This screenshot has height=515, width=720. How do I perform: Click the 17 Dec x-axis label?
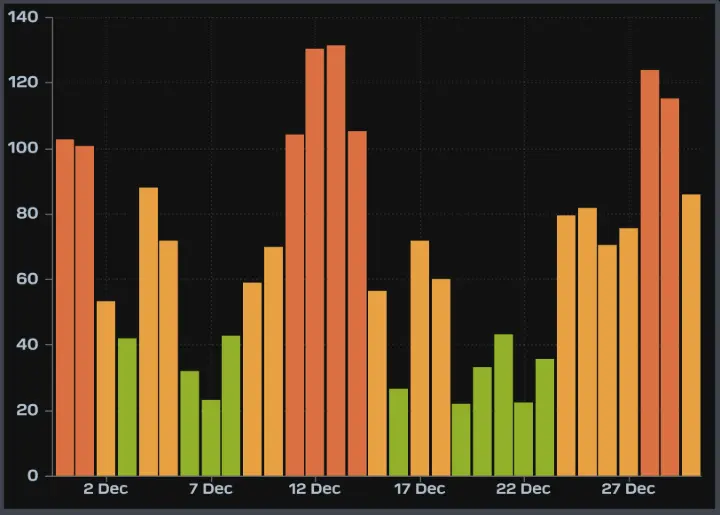(x=419, y=489)
